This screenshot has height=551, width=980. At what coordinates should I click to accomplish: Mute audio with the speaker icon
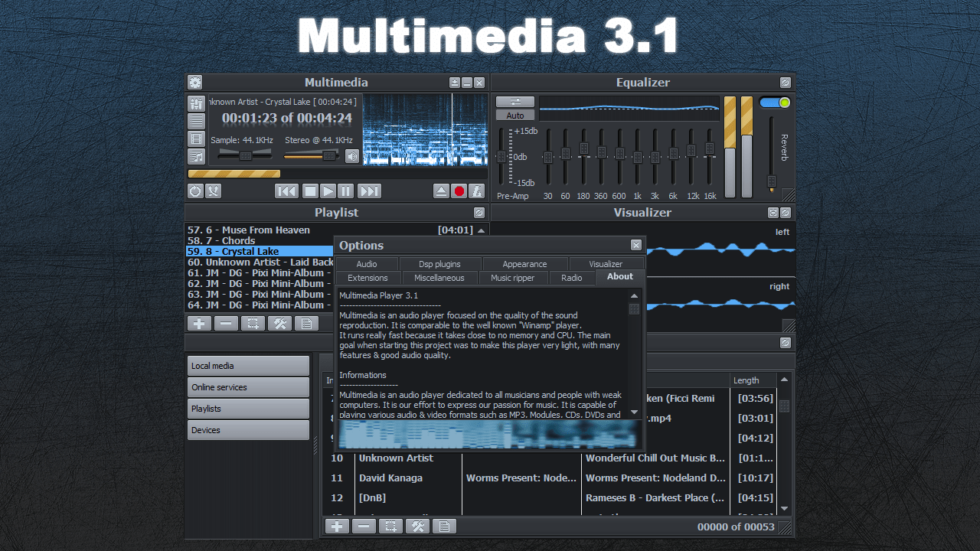pos(352,156)
